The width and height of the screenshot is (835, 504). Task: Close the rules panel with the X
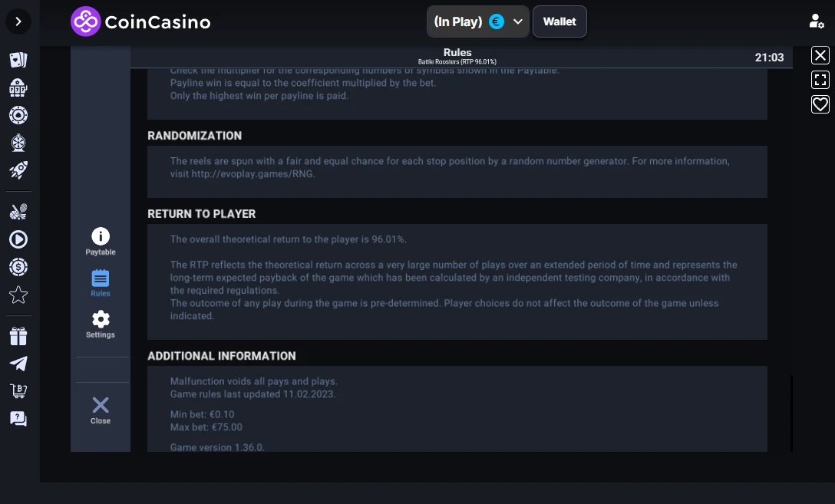click(100, 410)
